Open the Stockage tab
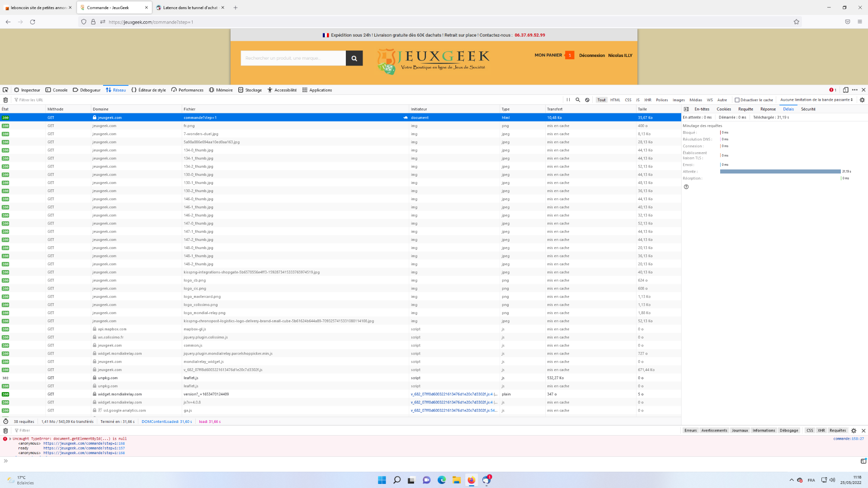 click(250, 90)
